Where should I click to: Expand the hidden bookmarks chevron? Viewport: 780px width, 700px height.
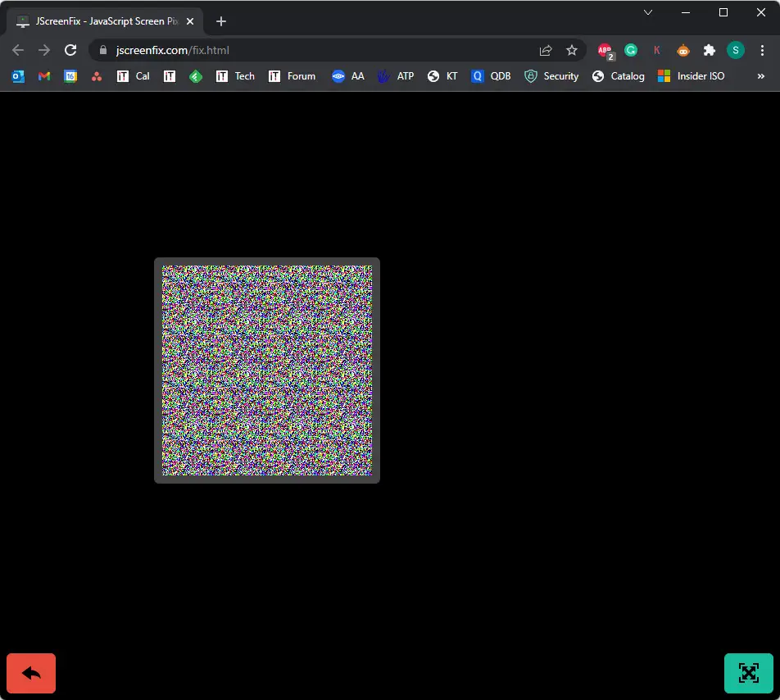[x=760, y=76]
